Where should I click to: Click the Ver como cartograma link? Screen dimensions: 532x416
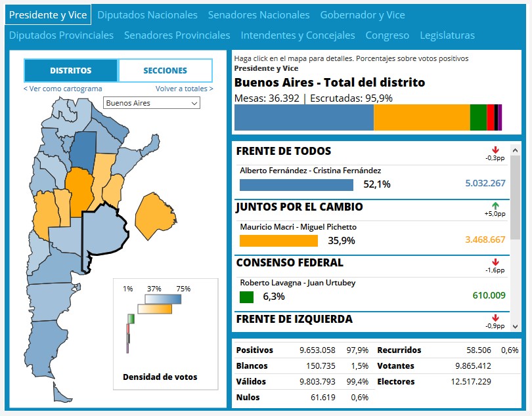[x=62, y=89]
